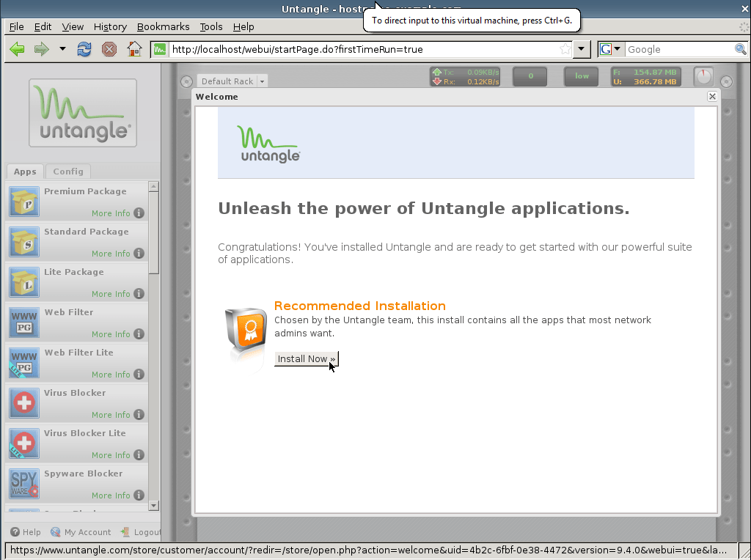The height and width of the screenshot is (560, 751).
Task: Click the Tx/Rx network throughput meter
Action: pyautogui.click(x=465, y=76)
